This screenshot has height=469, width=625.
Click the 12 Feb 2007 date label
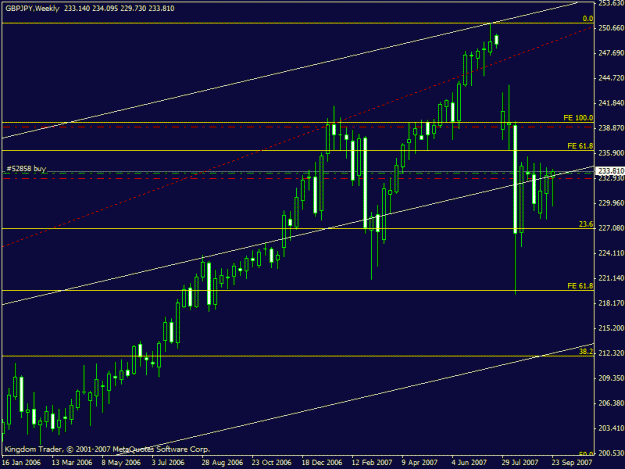pyautogui.click(x=372, y=463)
